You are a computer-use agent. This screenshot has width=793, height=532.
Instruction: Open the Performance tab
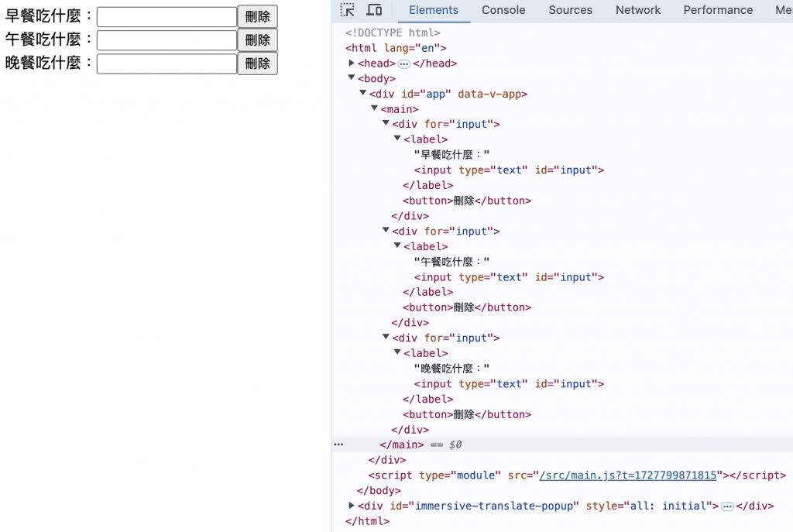point(718,10)
